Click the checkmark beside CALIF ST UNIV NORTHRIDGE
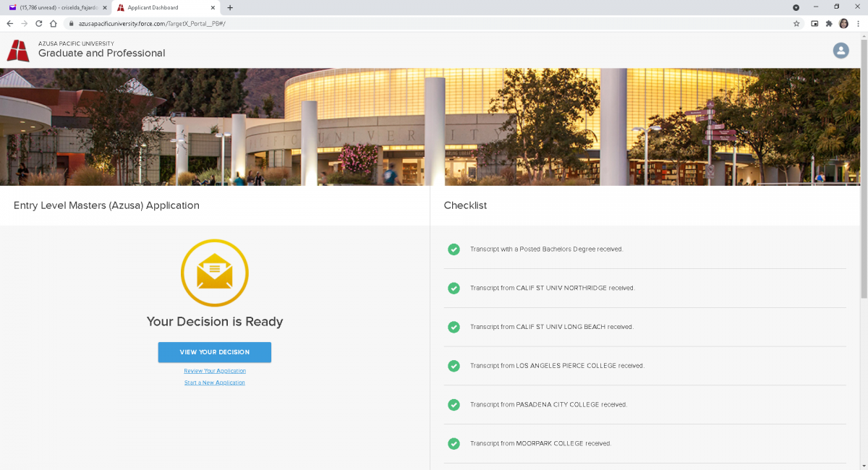Screen dimensions: 868x470 (454, 288)
